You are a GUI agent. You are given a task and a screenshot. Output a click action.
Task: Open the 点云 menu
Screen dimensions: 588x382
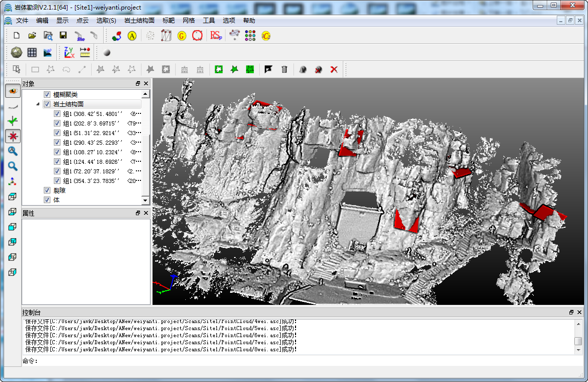pos(82,21)
